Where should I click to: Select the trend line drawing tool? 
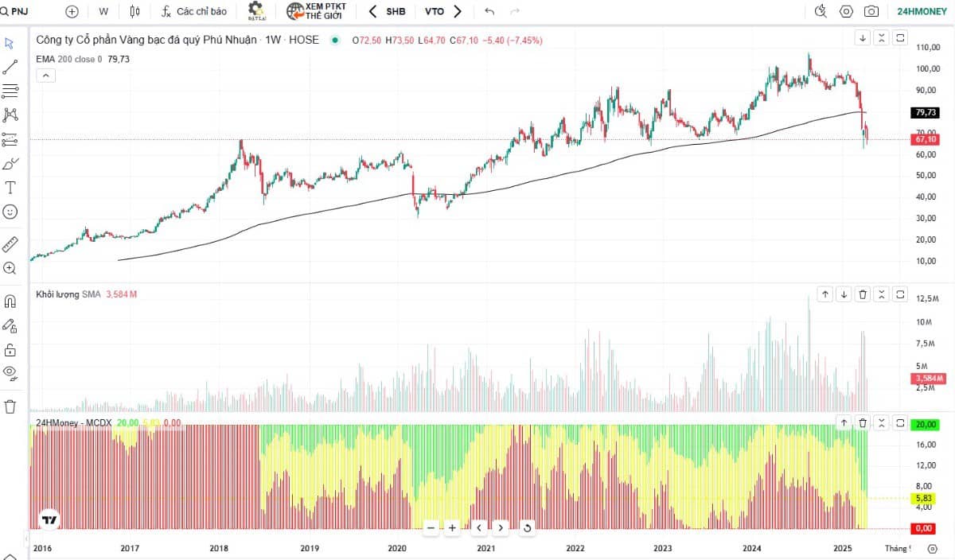pyautogui.click(x=10, y=67)
